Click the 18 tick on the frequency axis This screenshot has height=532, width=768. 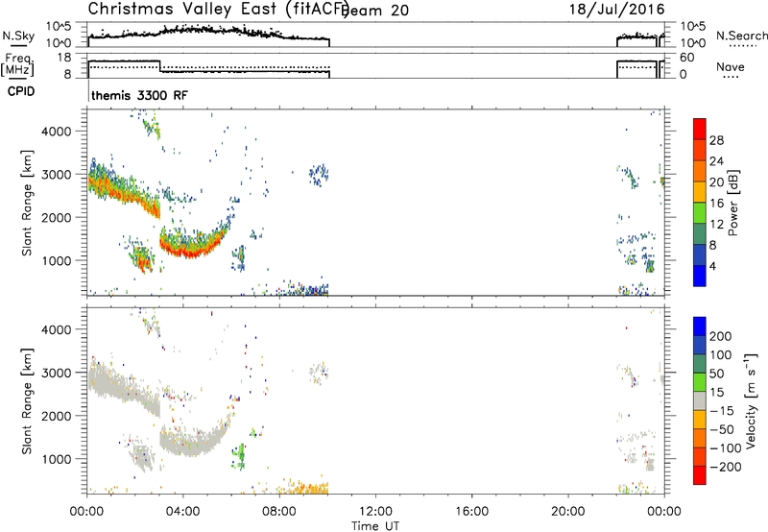click(64, 58)
